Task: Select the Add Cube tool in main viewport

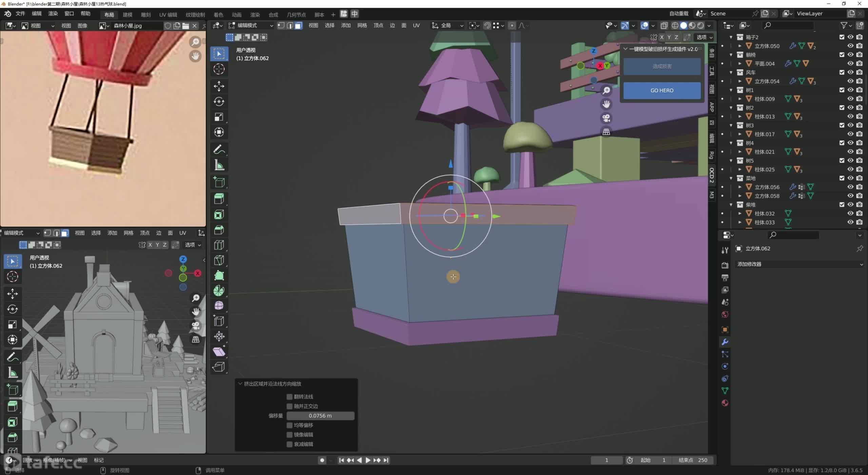Action: [219, 182]
